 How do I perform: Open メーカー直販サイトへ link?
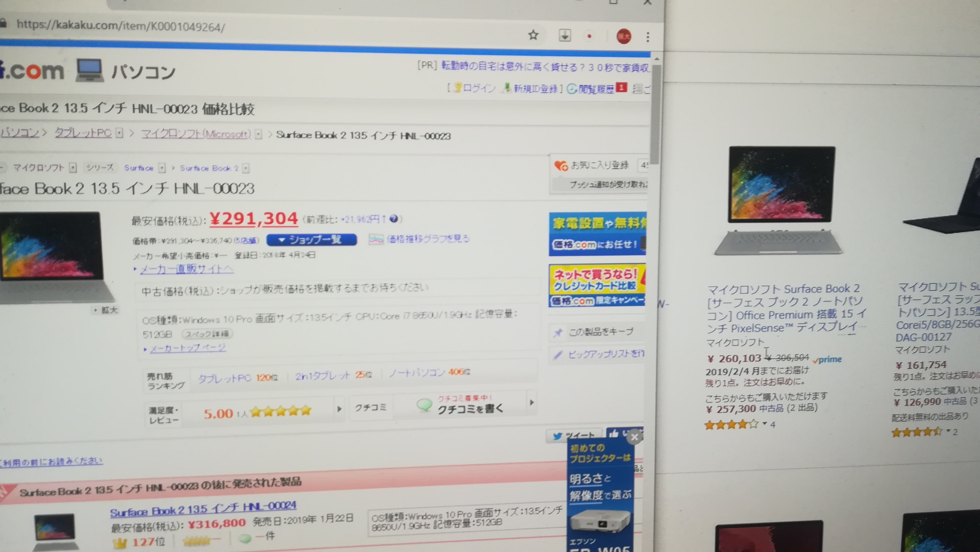click(186, 269)
